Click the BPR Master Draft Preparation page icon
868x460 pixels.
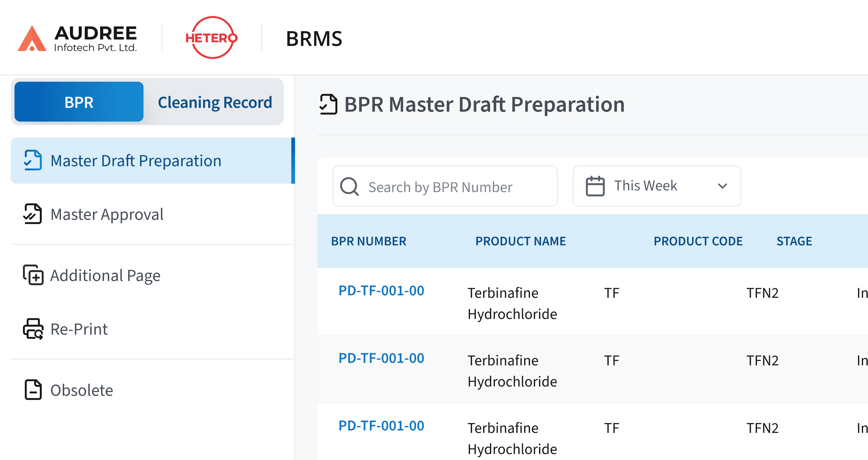(328, 104)
